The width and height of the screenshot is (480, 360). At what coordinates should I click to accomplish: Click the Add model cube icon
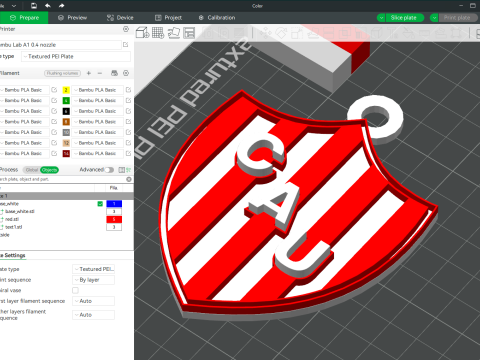pos(142,33)
